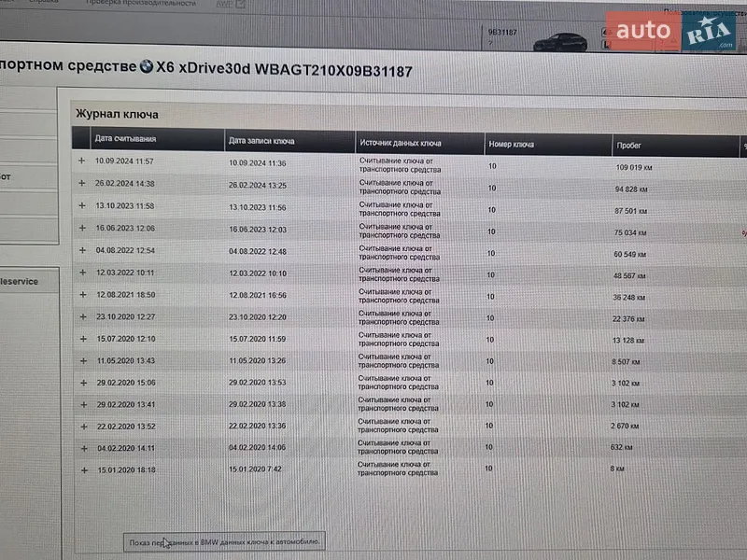The image size is (747, 560).
Task: Select mileage value 48 567 км
Action: pyautogui.click(x=629, y=276)
